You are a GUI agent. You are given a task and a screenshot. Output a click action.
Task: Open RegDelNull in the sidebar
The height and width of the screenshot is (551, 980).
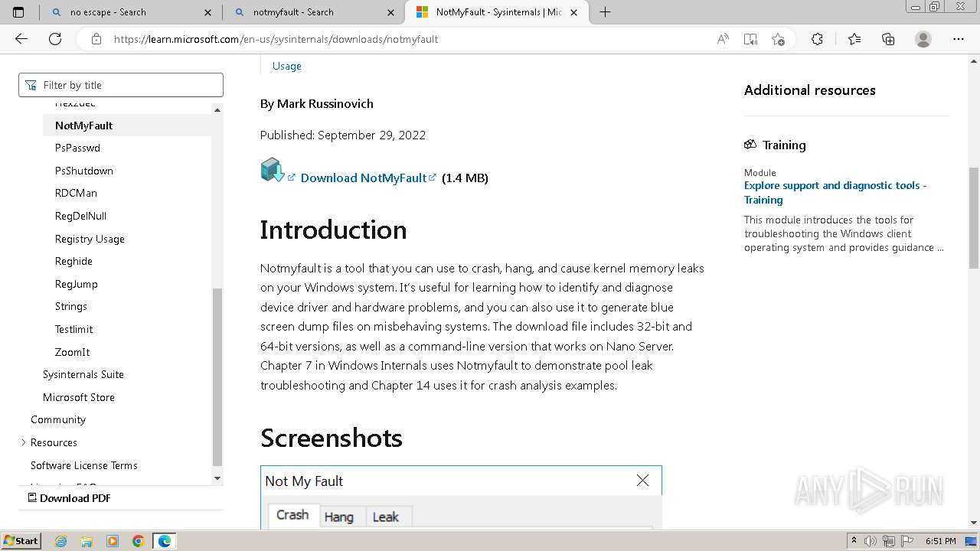click(80, 216)
